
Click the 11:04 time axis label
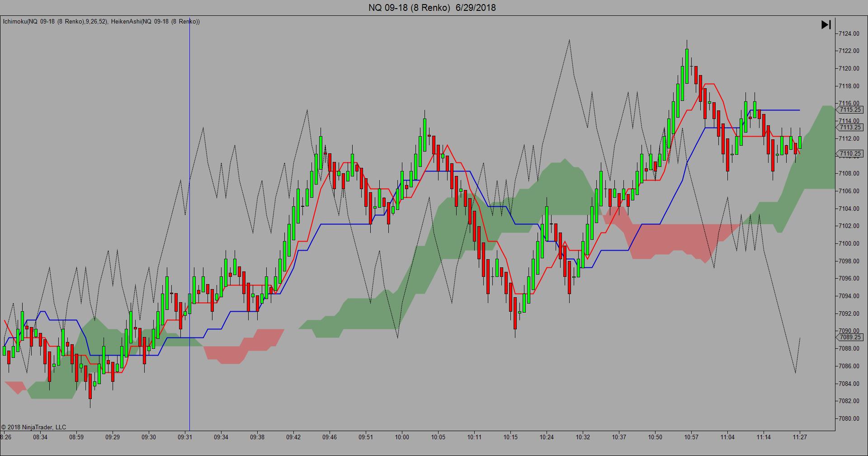click(727, 437)
